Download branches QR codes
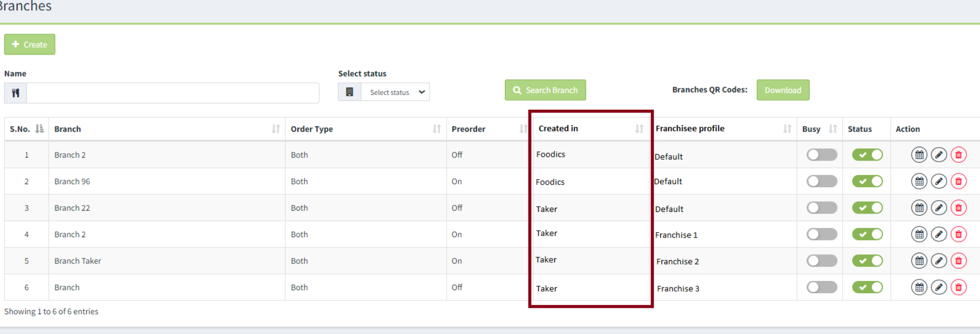The image size is (980, 334). [783, 90]
